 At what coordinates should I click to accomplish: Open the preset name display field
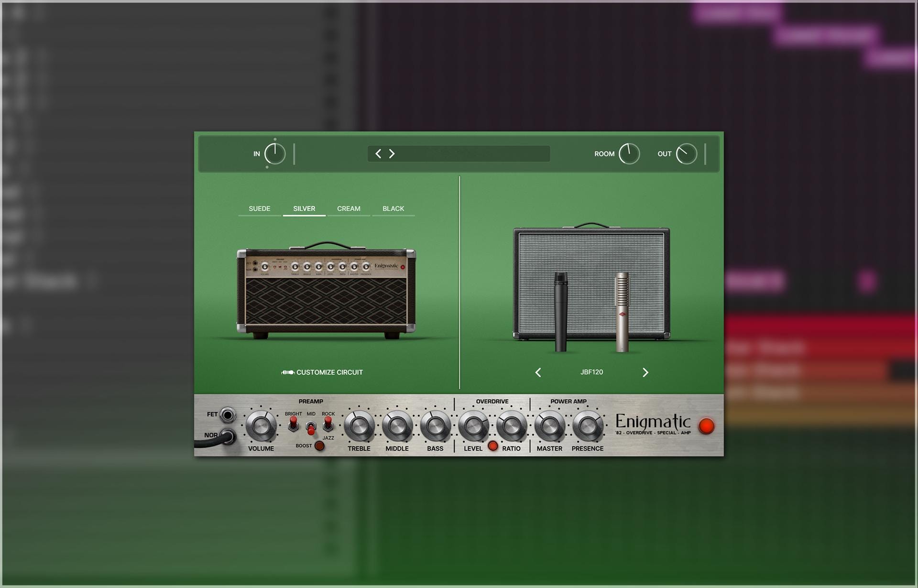click(459, 153)
